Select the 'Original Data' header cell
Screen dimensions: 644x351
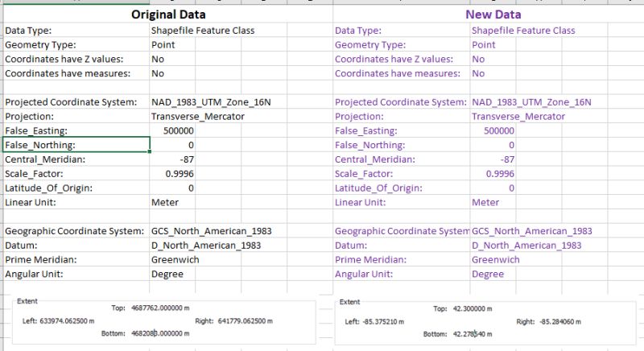(168, 14)
